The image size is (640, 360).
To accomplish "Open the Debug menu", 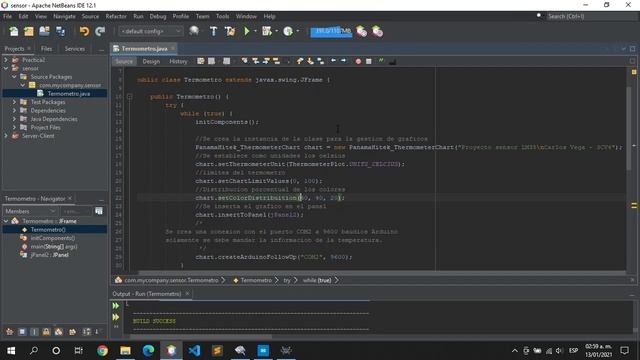I will pos(158,16).
